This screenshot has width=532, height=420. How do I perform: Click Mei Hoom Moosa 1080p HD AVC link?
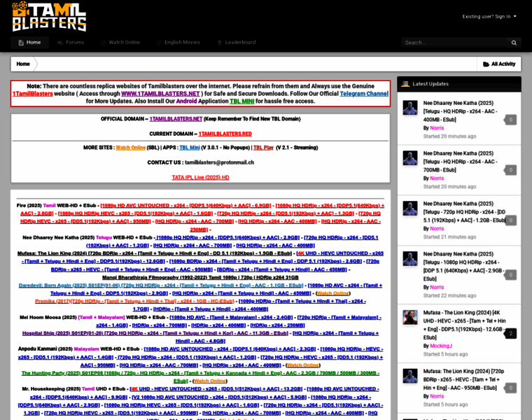(231, 318)
